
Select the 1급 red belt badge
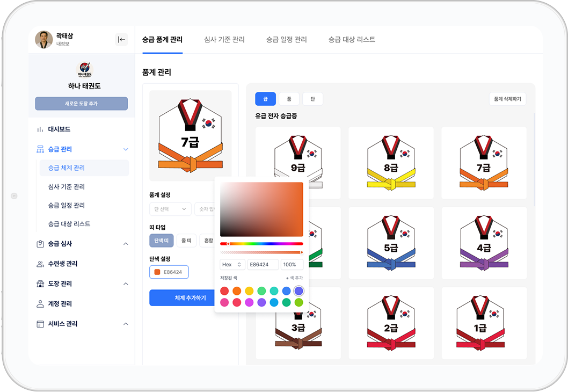(484, 323)
